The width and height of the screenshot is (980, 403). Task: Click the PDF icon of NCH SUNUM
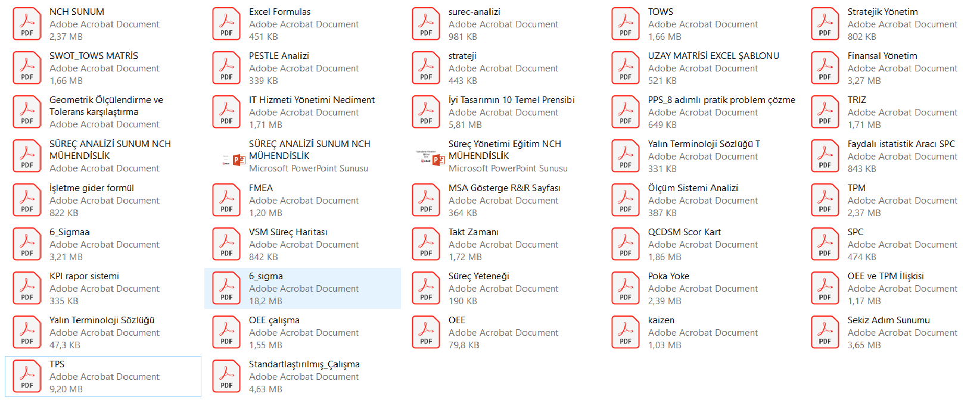click(27, 24)
